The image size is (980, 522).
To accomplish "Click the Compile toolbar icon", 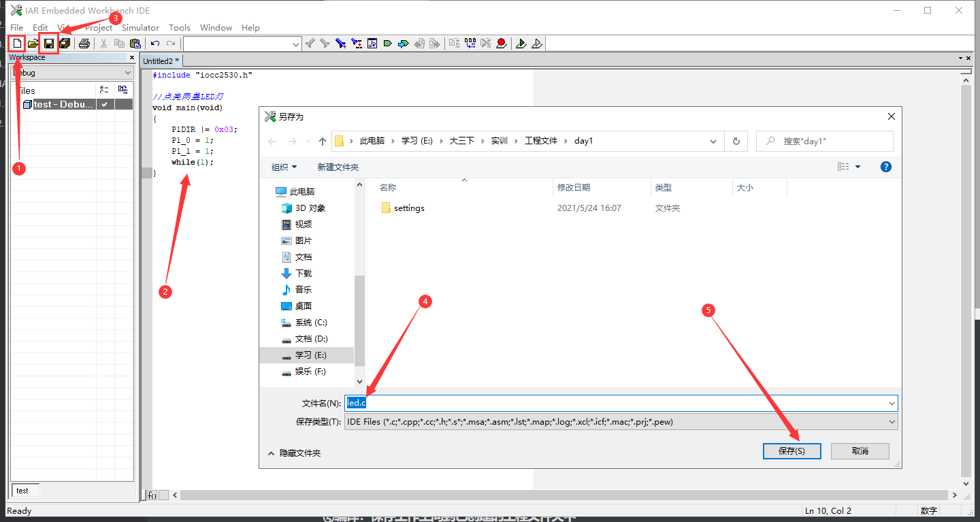I will 455,44.
